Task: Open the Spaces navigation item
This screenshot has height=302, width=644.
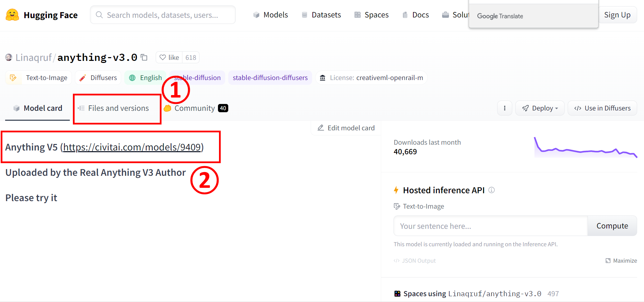Action: pos(371,15)
